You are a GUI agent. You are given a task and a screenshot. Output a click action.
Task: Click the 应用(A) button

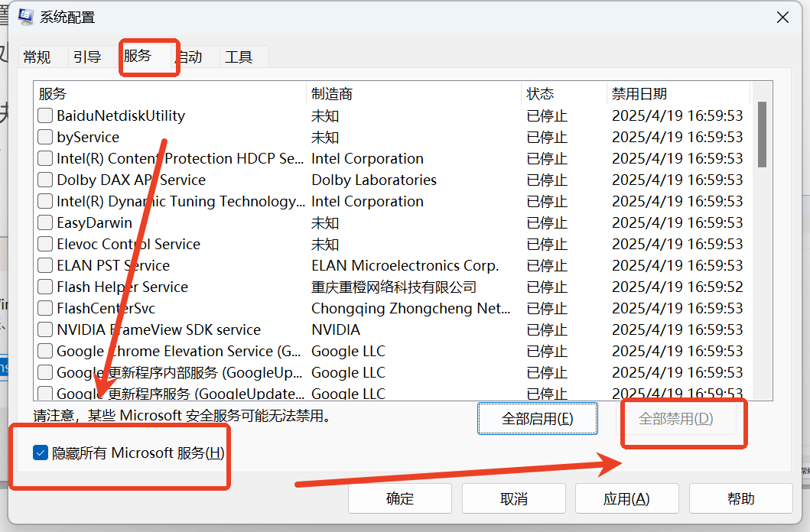(626, 498)
